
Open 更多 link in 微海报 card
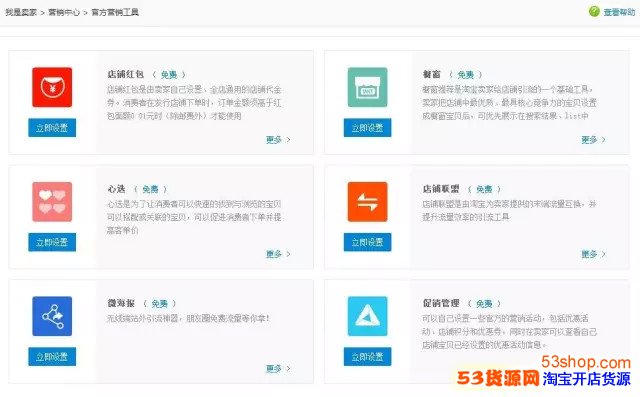tap(278, 368)
